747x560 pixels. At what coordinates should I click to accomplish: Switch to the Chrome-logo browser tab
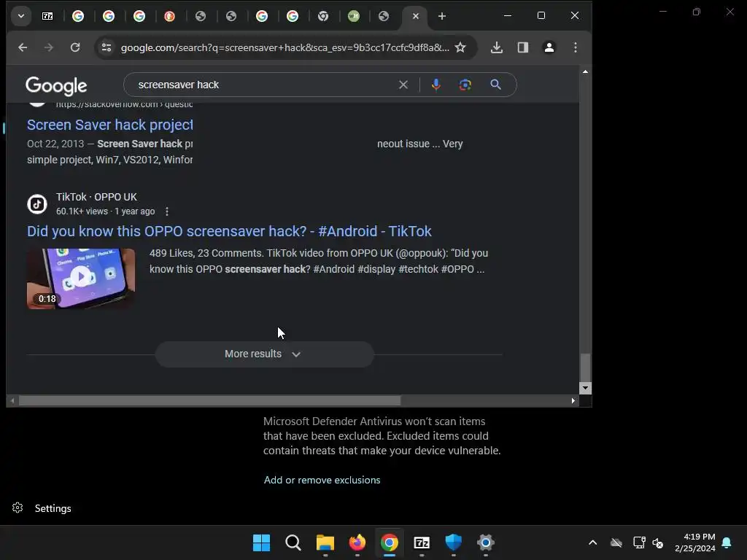(x=323, y=16)
